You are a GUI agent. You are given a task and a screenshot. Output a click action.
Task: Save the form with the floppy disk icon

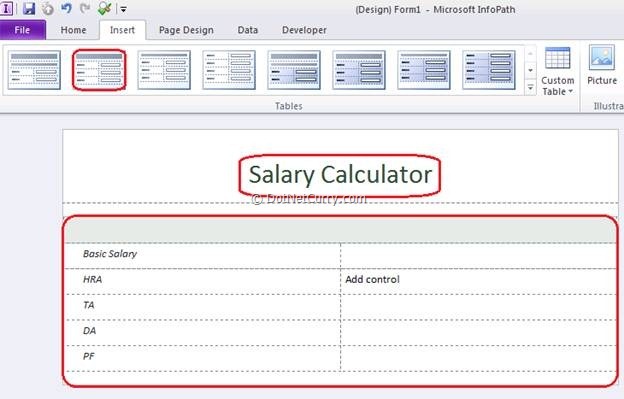click(x=29, y=8)
